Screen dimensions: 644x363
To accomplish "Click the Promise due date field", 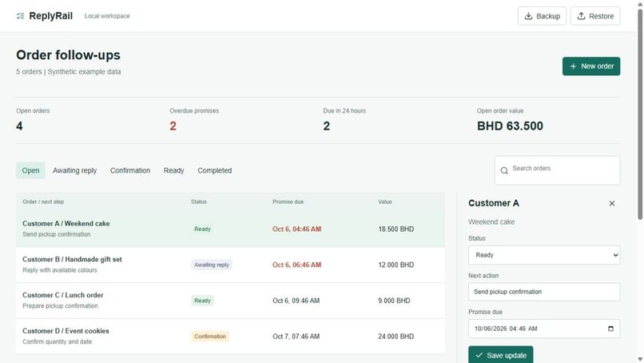I will click(x=544, y=329).
